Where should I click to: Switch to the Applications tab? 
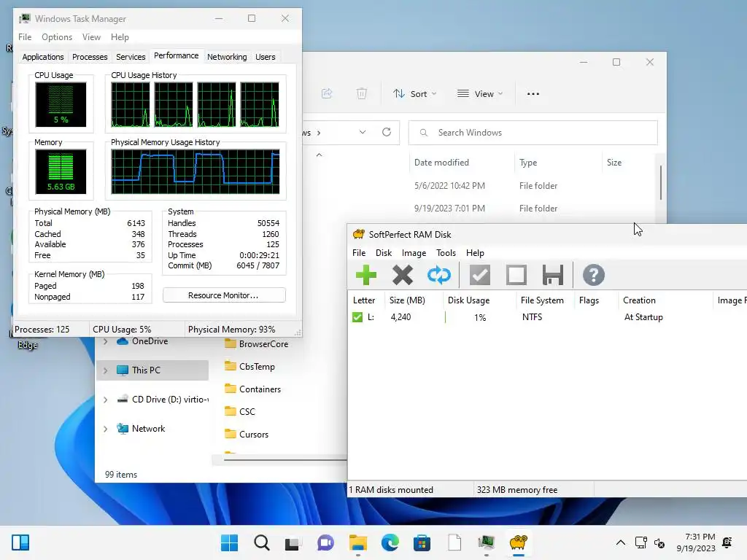pyautogui.click(x=43, y=57)
